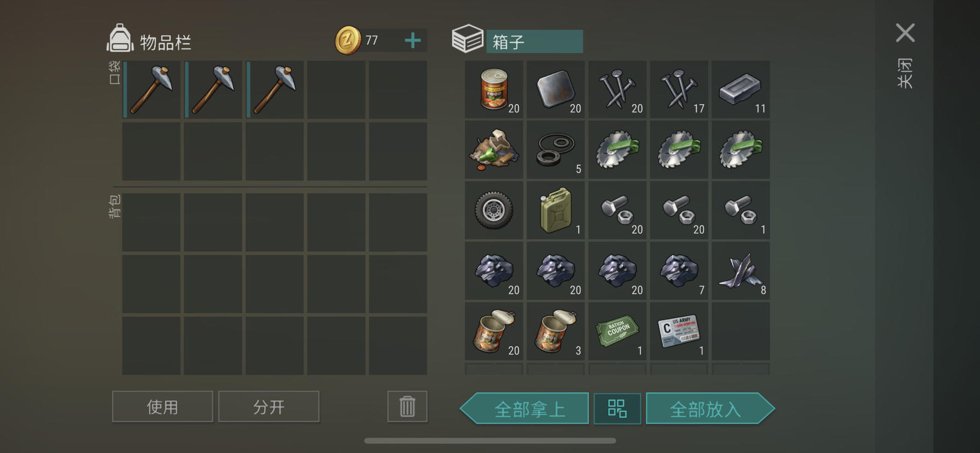980x453 pixels.
Task: Select the jerry can fuel item
Action: 556,210
